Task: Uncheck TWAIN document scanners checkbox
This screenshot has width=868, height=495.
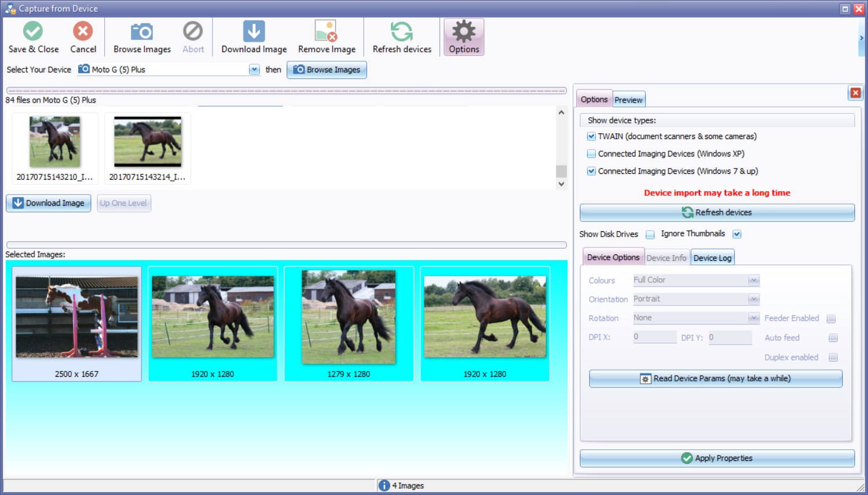Action: tap(591, 137)
